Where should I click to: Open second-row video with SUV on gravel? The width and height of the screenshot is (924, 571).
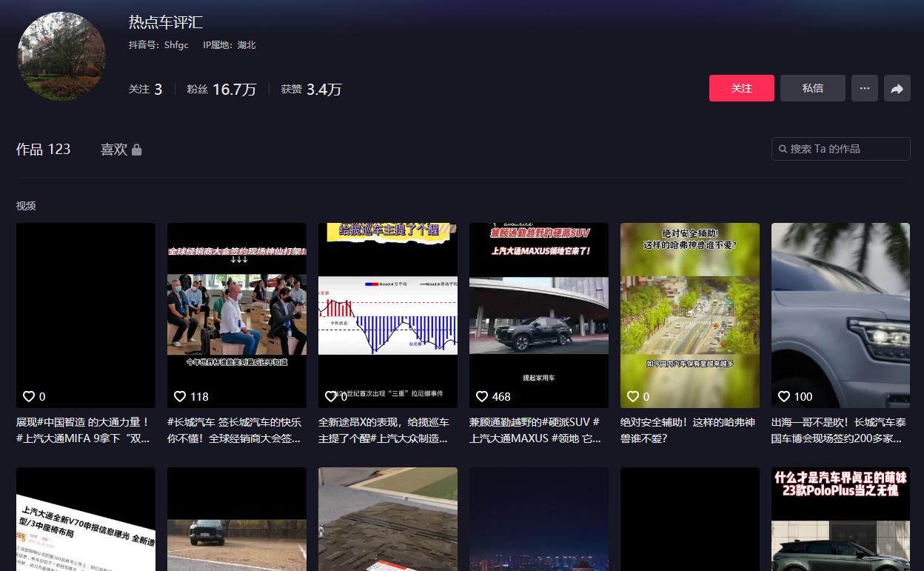tap(237, 519)
